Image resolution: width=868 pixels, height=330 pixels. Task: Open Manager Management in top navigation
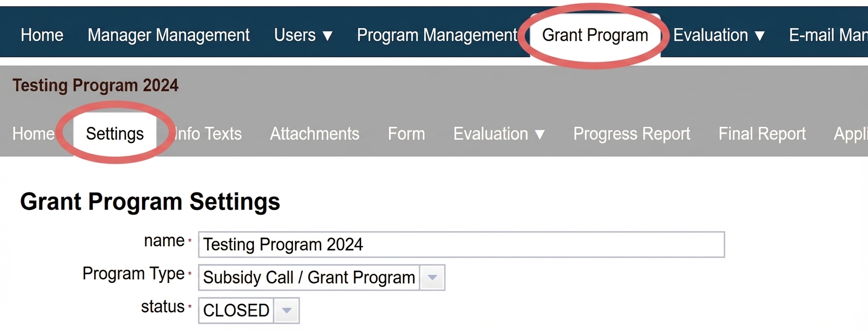click(x=168, y=35)
